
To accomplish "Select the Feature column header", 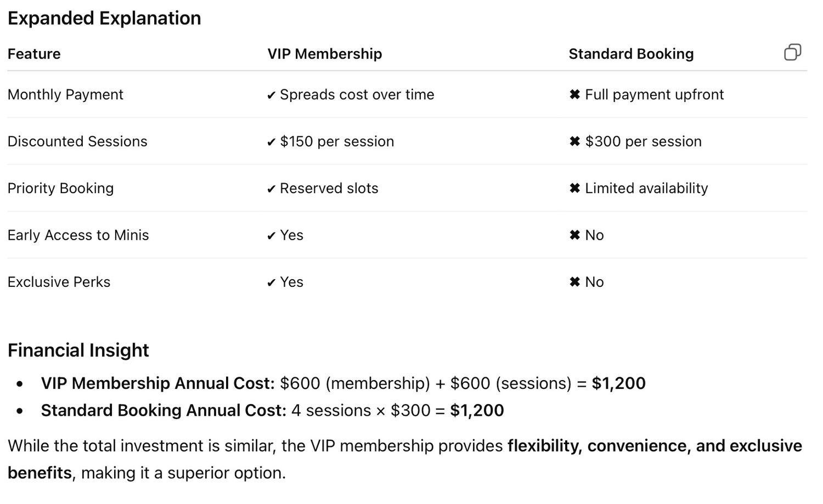I will coord(34,54).
